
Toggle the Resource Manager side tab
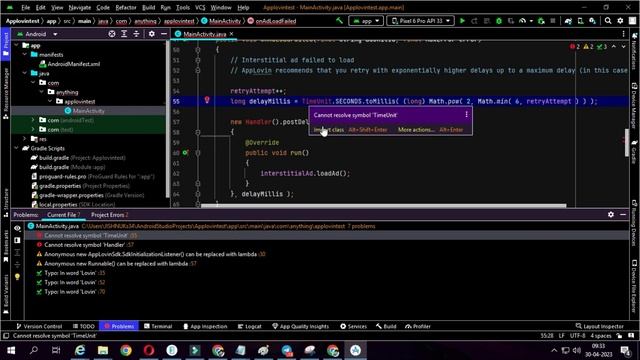pos(5,94)
